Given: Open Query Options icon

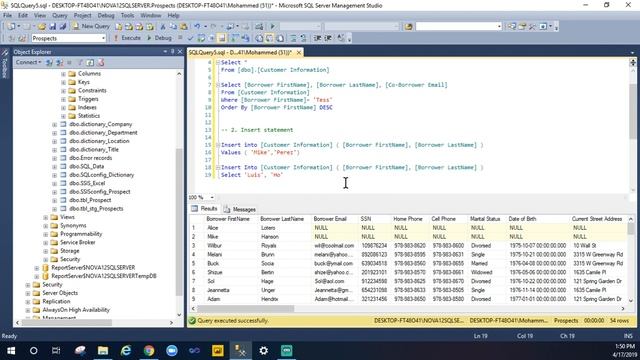Looking at the screenshot, I should coord(211,38).
